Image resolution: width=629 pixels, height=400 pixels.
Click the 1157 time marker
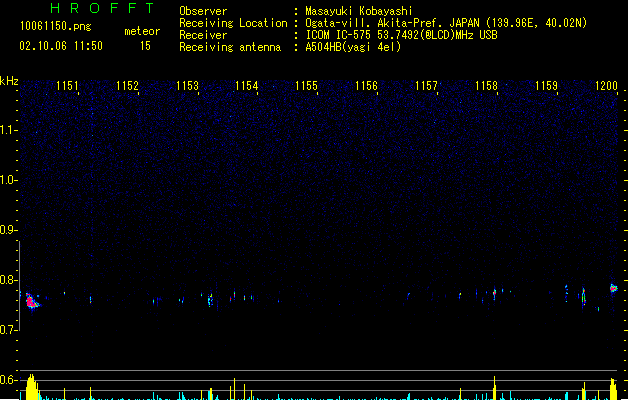click(426, 86)
